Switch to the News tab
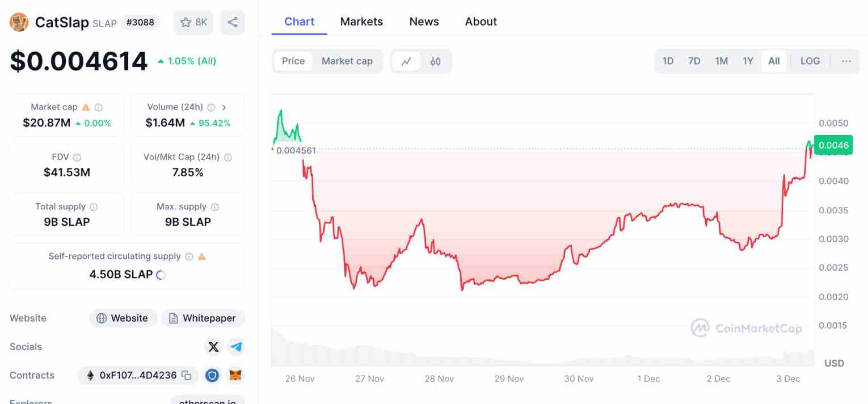868x404 pixels. pyautogui.click(x=424, y=22)
